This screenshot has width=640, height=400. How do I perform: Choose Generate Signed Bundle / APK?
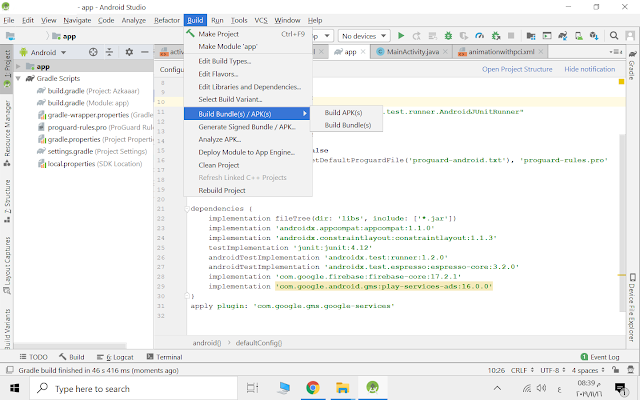248,127
